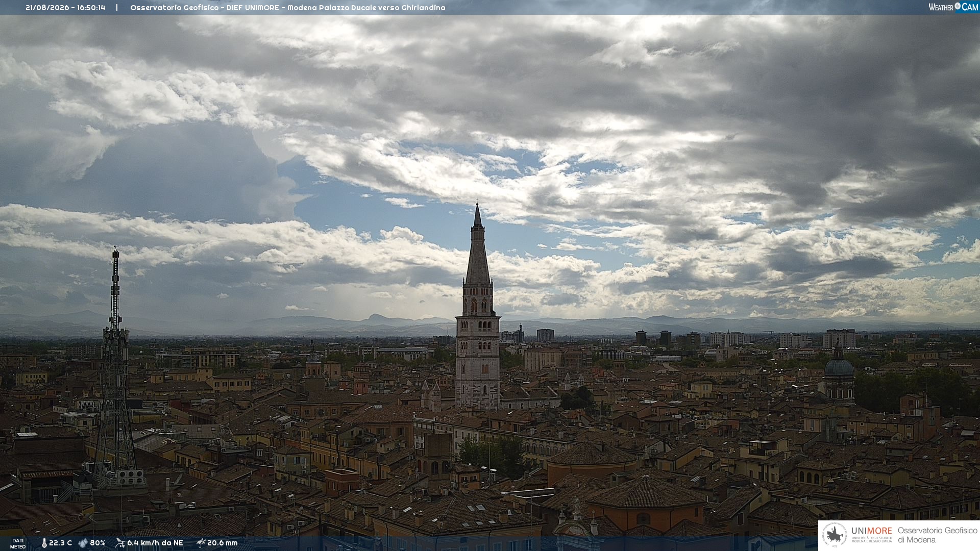This screenshot has height=551, width=980.
Task: Click the 80% humidity value
Action: (x=97, y=543)
